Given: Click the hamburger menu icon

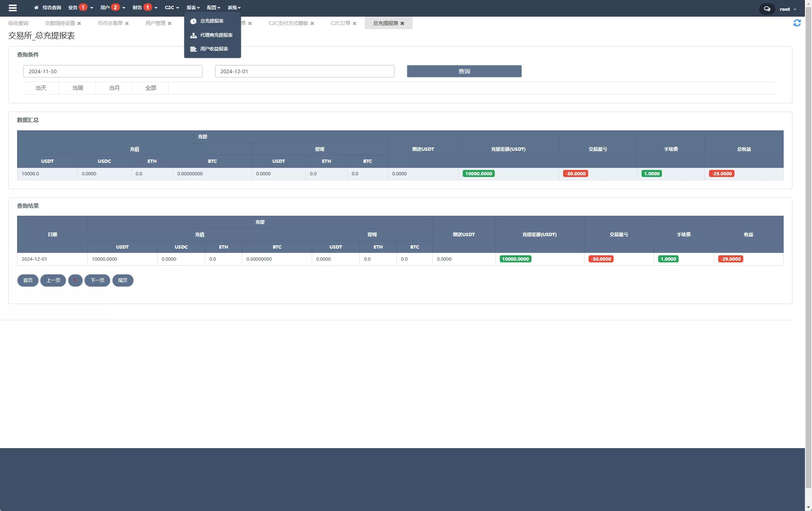Looking at the screenshot, I should pyautogui.click(x=13, y=8).
